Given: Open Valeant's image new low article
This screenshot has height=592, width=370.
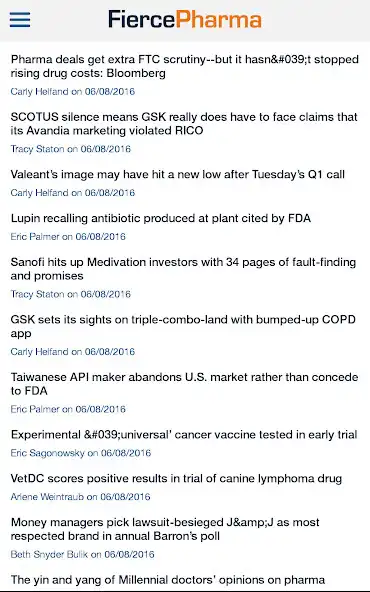Looking at the screenshot, I should coord(177,174).
